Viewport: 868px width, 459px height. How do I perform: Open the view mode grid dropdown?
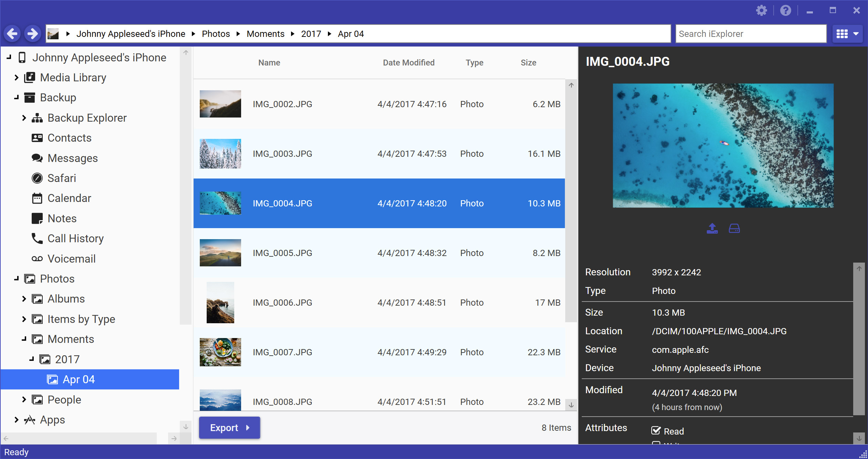847,34
